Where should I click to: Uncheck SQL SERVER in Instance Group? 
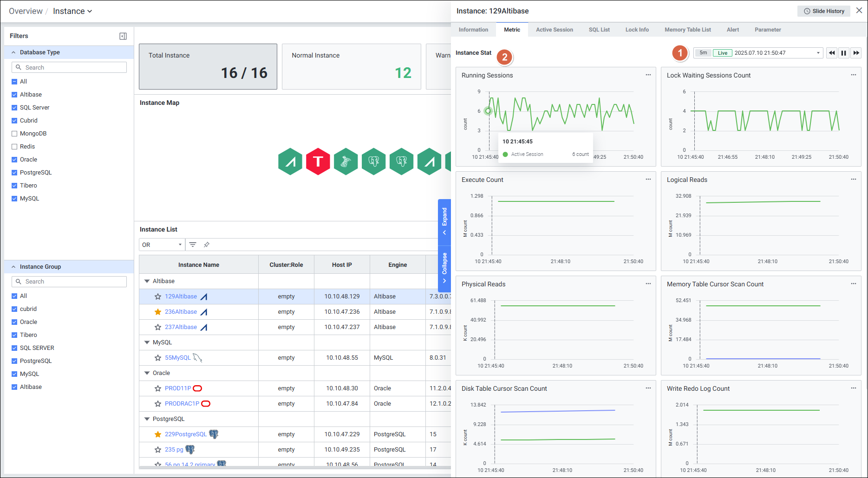(x=14, y=348)
